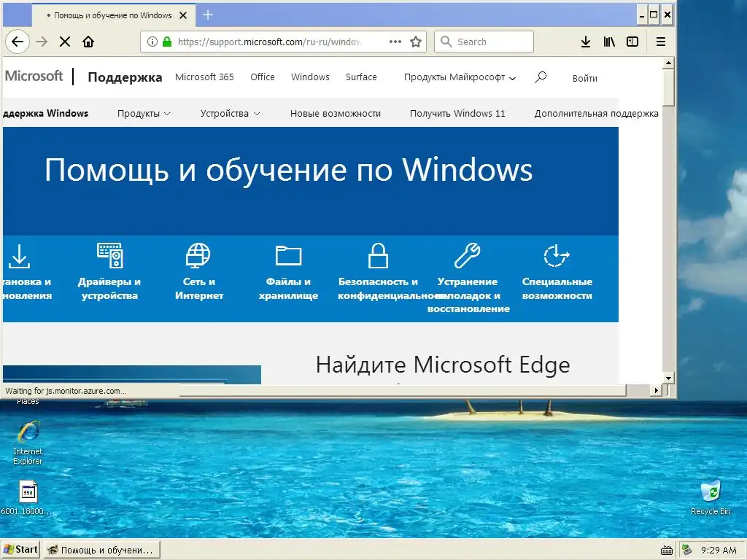Click the keyboard icon in the system tray
747x560 pixels.
coord(667,551)
